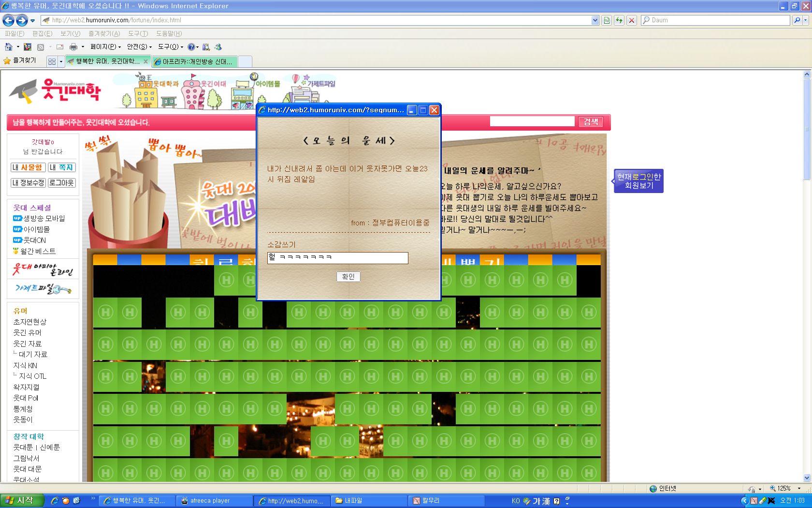Open the 내파일 folder taskbar item
Image resolution: width=812 pixels, height=508 pixels.
[x=368, y=501]
